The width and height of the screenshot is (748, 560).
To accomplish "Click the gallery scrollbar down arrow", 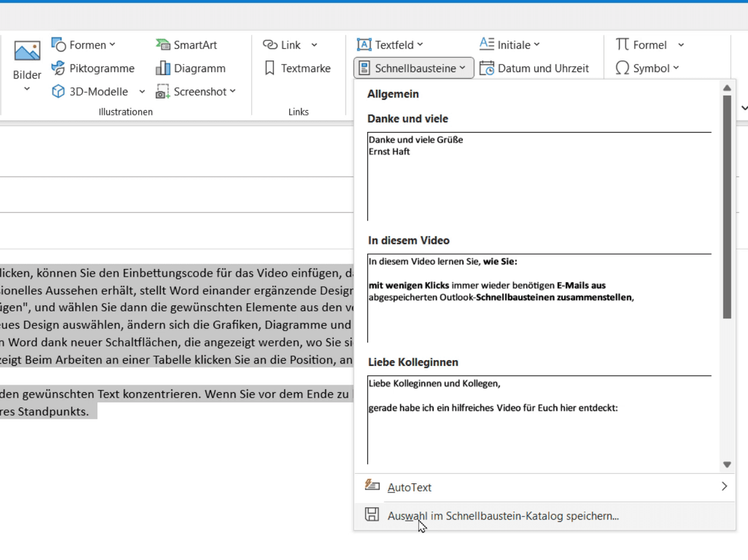I will click(x=727, y=464).
